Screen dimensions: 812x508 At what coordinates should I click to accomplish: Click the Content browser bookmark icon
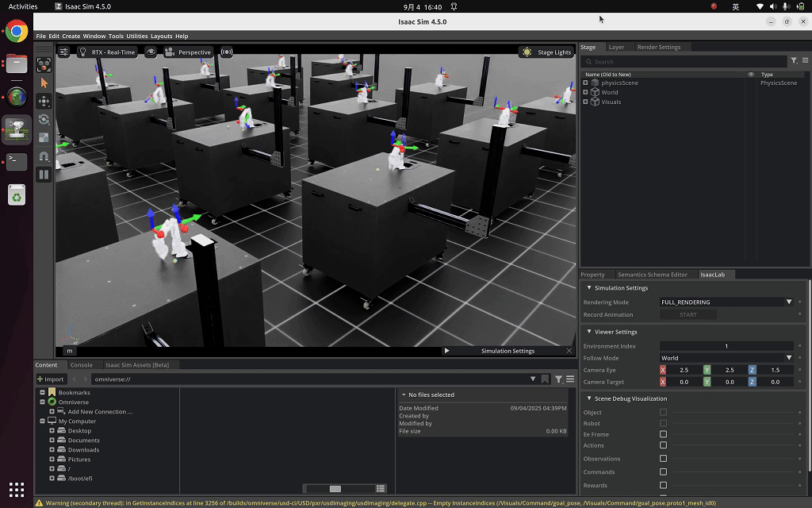click(545, 379)
